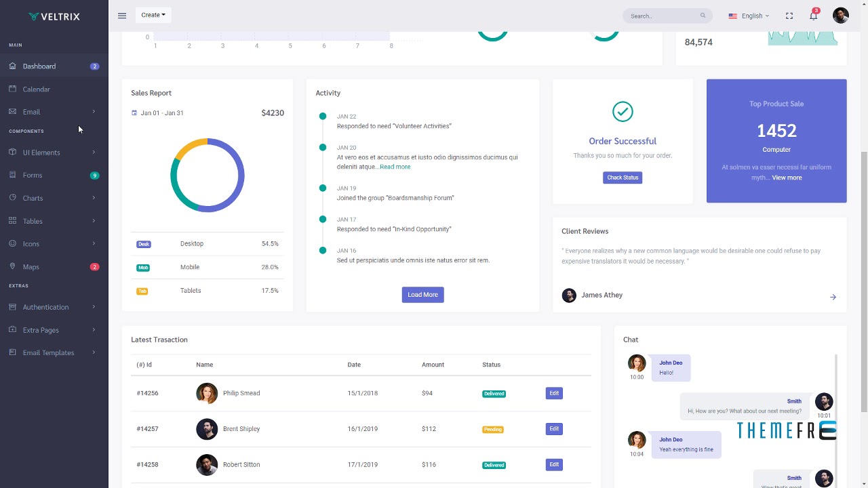This screenshot has height=488, width=868.
Task: Open the user profile avatar in header
Action: pos(841,16)
